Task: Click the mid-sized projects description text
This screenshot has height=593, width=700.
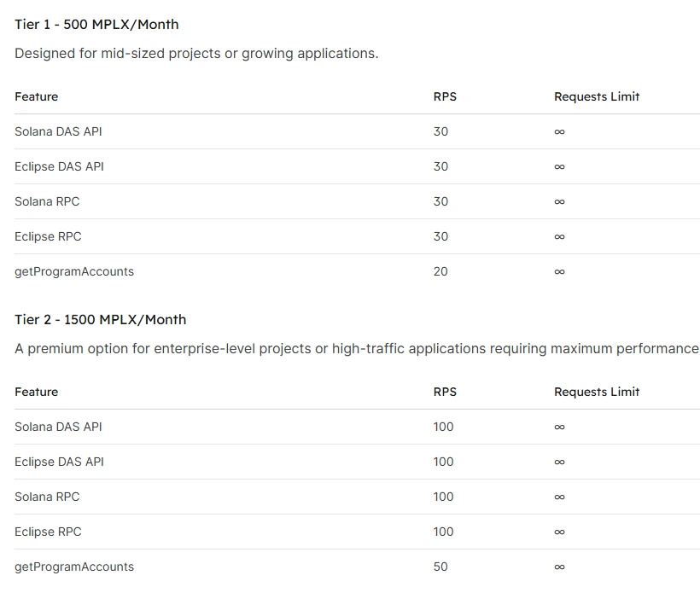Action: [x=196, y=53]
